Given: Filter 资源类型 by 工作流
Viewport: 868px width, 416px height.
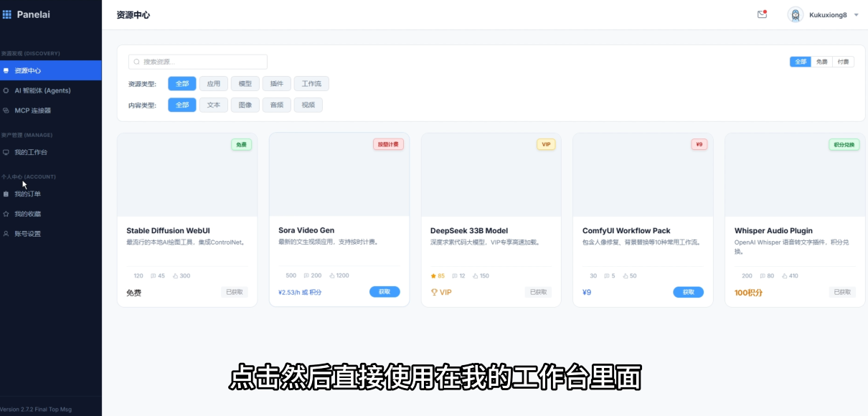Looking at the screenshot, I should click(x=311, y=84).
